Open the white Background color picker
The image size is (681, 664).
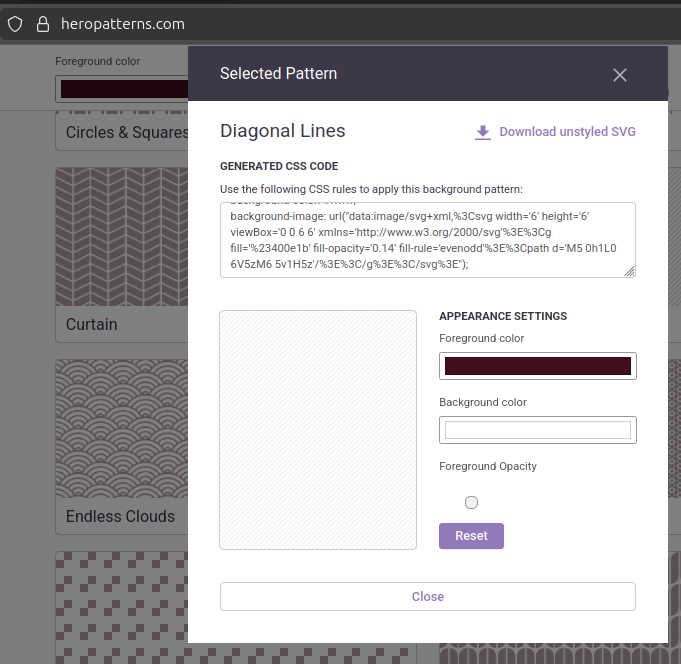coord(537,430)
